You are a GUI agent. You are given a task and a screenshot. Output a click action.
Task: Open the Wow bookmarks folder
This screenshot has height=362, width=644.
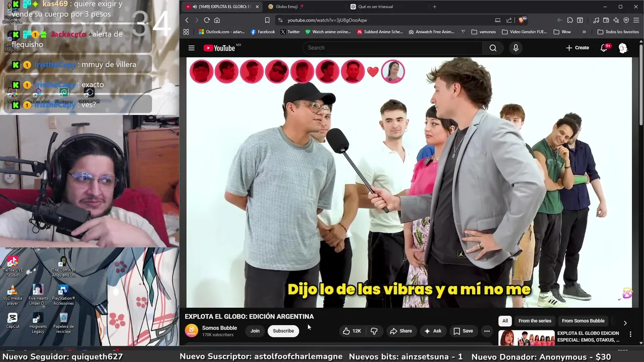click(x=562, y=32)
